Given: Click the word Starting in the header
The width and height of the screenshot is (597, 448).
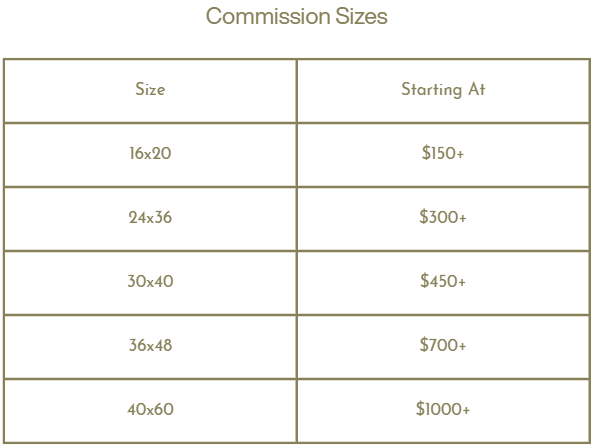Looking at the screenshot, I should point(431,90).
